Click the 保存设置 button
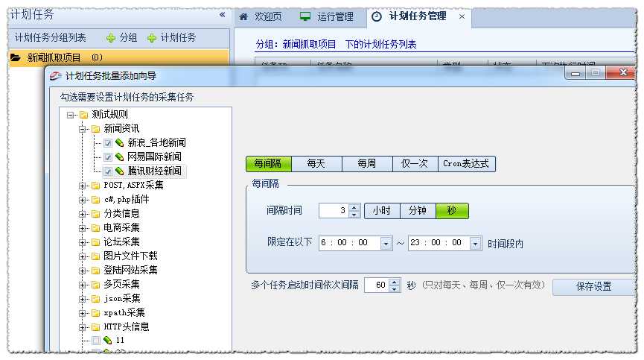 tap(594, 287)
